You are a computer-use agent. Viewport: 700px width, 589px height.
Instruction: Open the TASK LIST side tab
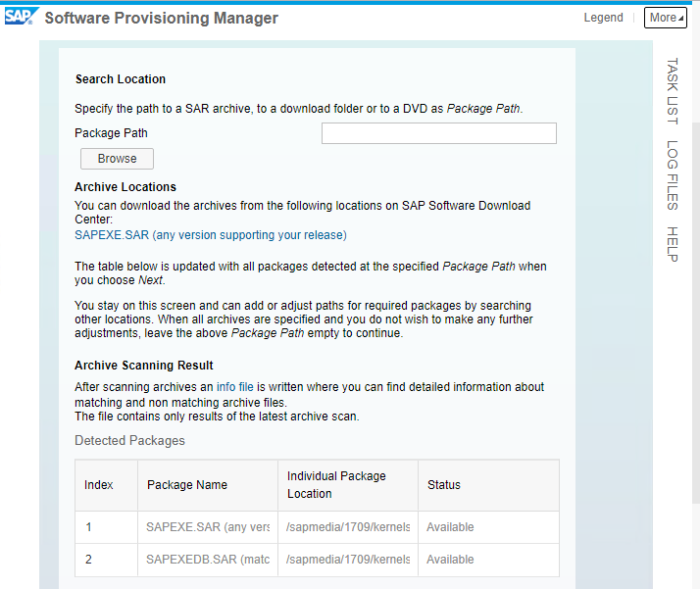click(673, 91)
